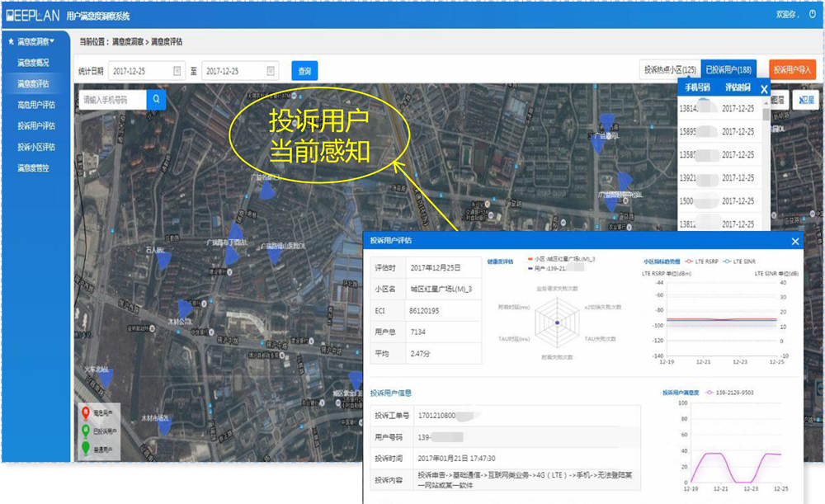The height and width of the screenshot is (504, 825).
Task: Close the 投诉用户评估 dialog
Action: (795, 241)
